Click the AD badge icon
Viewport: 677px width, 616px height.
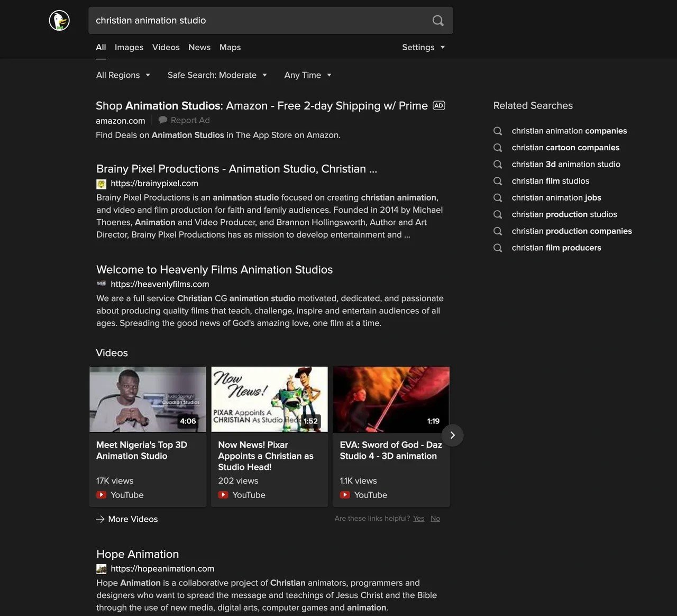[x=438, y=105]
